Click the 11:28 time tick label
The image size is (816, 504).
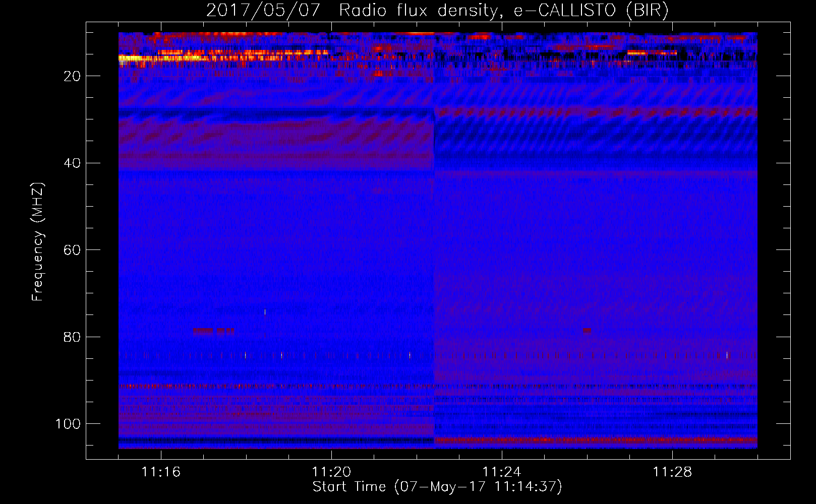(672, 472)
